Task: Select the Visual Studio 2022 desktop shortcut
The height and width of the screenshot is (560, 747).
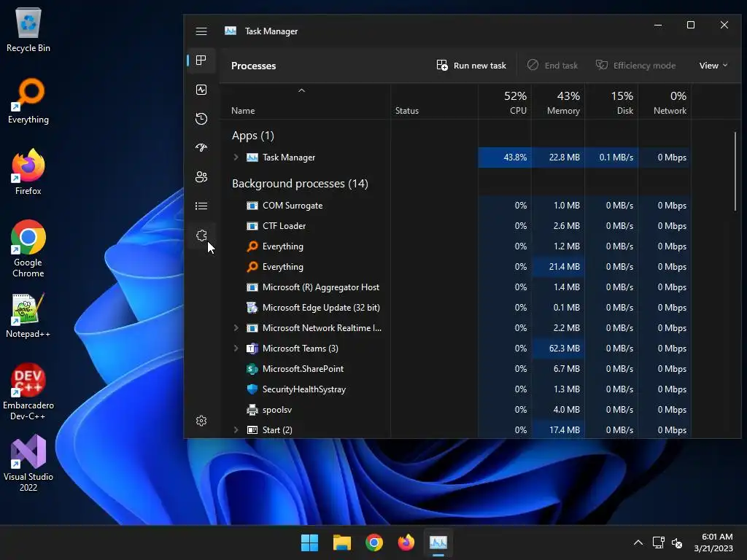Action: click(x=28, y=463)
